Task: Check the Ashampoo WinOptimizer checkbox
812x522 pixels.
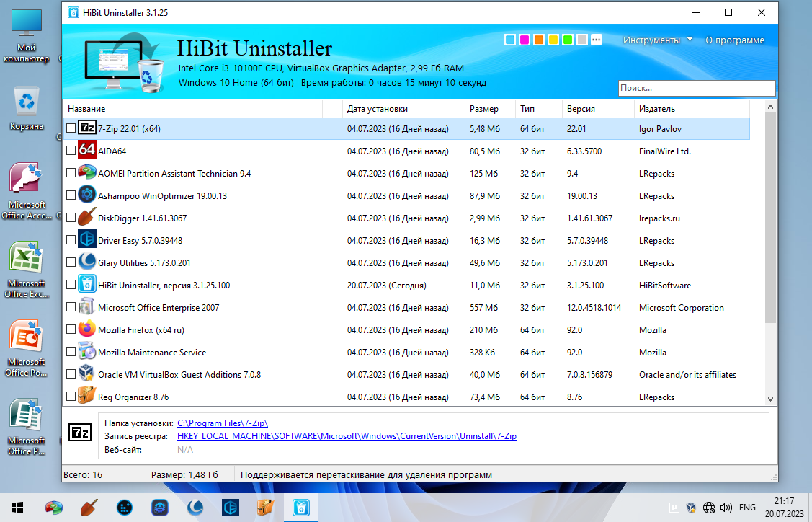Action: pos(71,195)
